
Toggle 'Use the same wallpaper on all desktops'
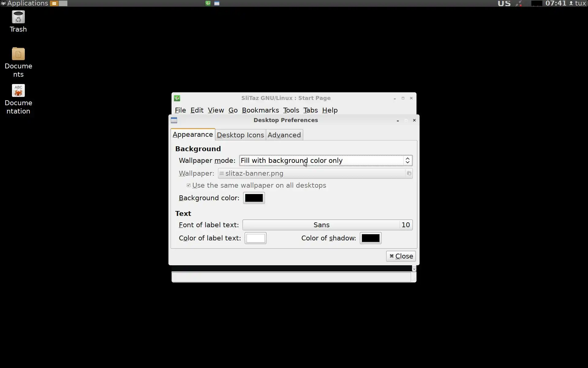[189, 186]
